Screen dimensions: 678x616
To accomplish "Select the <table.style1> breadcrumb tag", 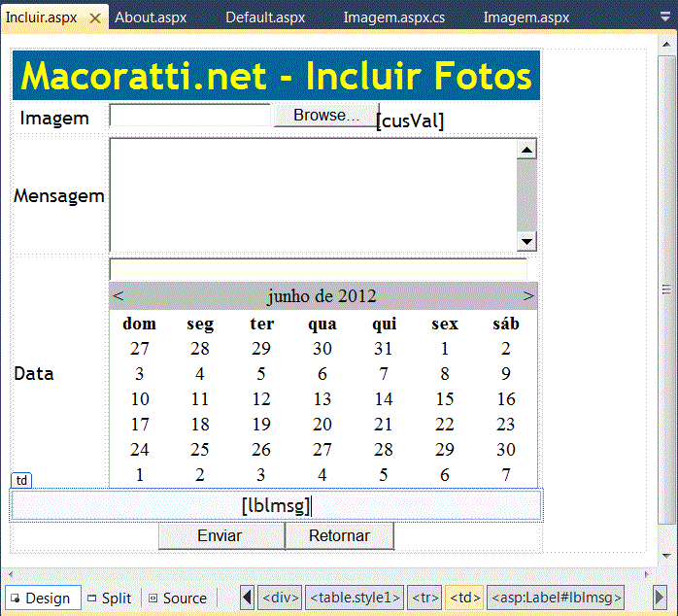I will coord(355,598).
